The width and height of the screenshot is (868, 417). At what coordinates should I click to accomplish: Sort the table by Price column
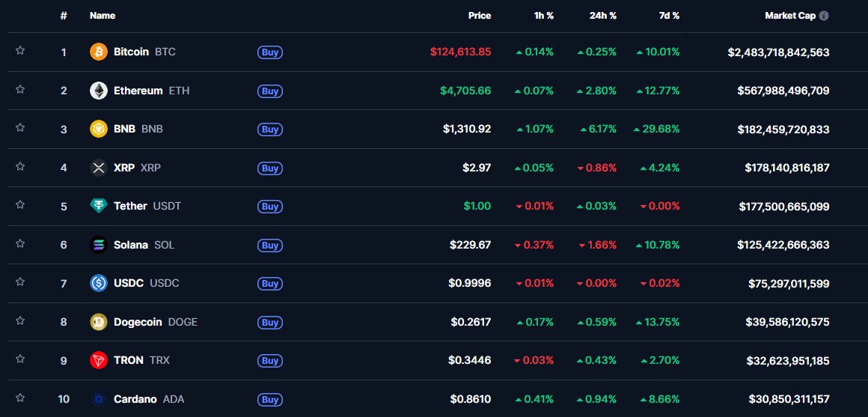[480, 16]
